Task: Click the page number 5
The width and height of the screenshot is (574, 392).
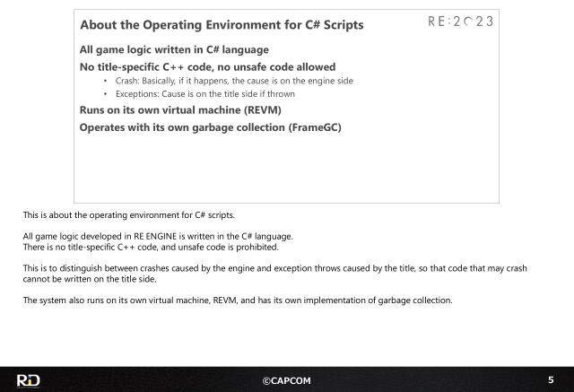Action: point(551,379)
